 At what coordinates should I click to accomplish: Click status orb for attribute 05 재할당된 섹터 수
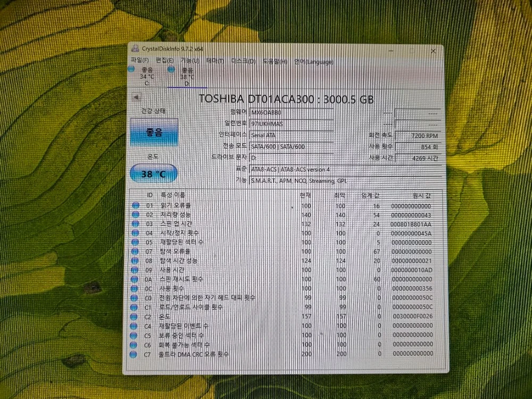click(x=135, y=242)
